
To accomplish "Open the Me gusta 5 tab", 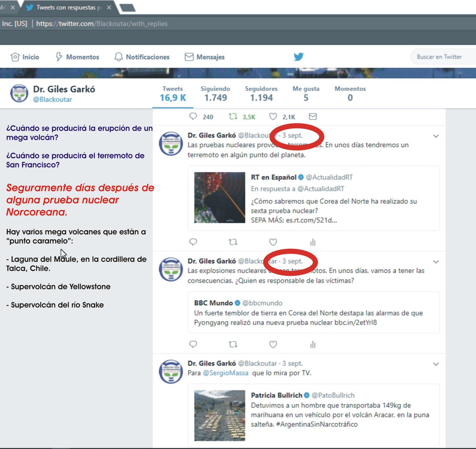I will [x=306, y=94].
